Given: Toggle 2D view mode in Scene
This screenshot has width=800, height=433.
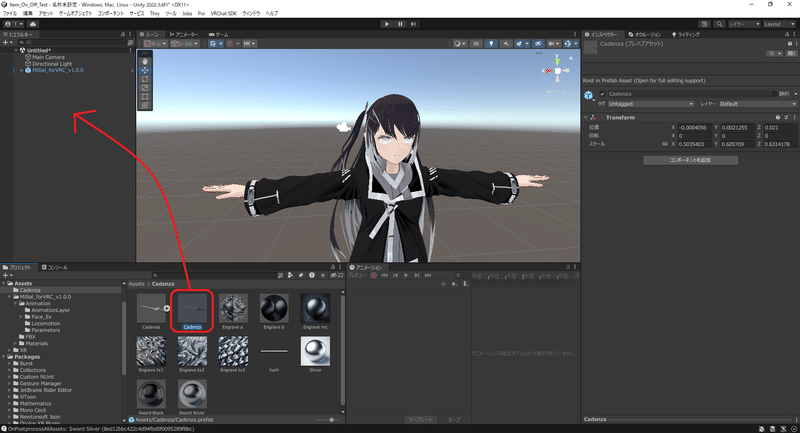Looking at the screenshot, I should pyautogui.click(x=476, y=44).
